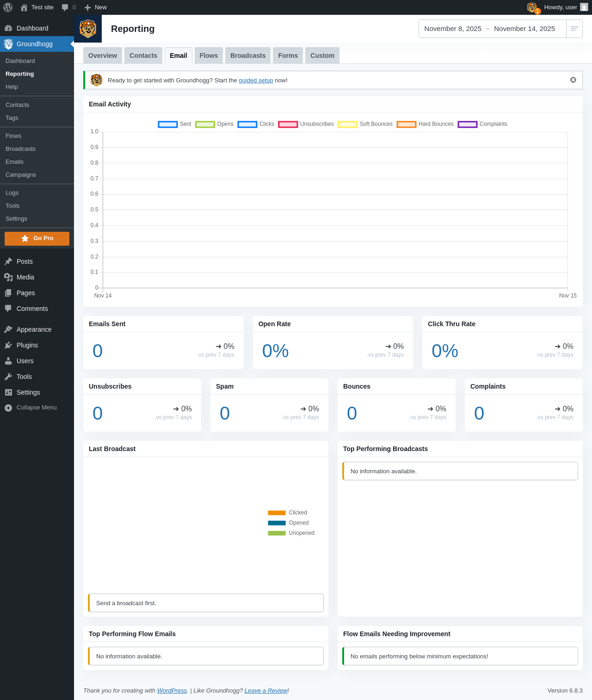Toggle the Complaints series in legend

pyautogui.click(x=482, y=124)
